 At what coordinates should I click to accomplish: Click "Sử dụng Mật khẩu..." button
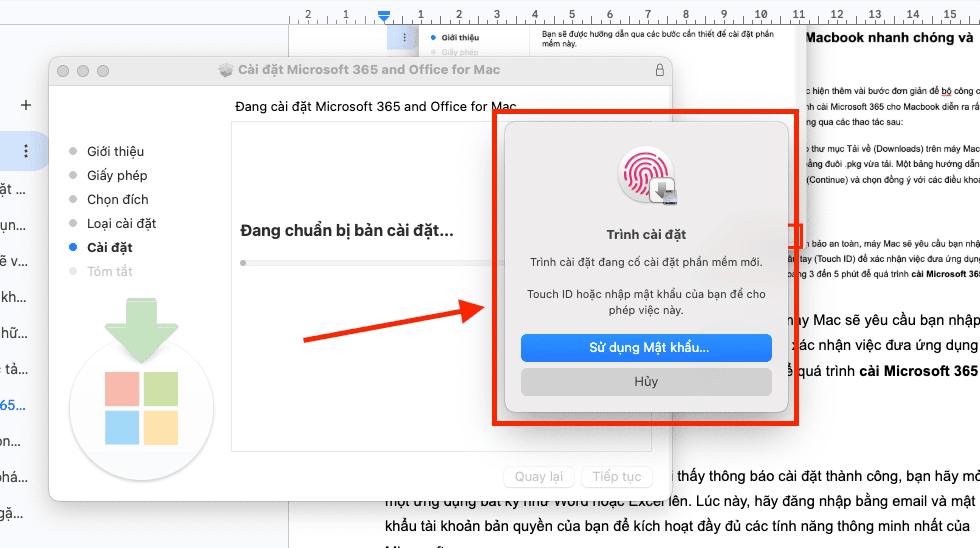click(646, 348)
